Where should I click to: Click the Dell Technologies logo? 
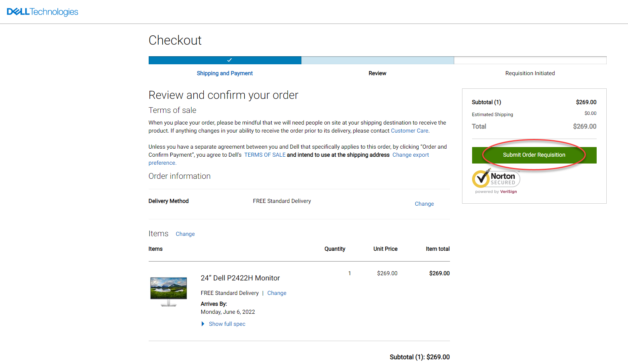[x=42, y=12]
